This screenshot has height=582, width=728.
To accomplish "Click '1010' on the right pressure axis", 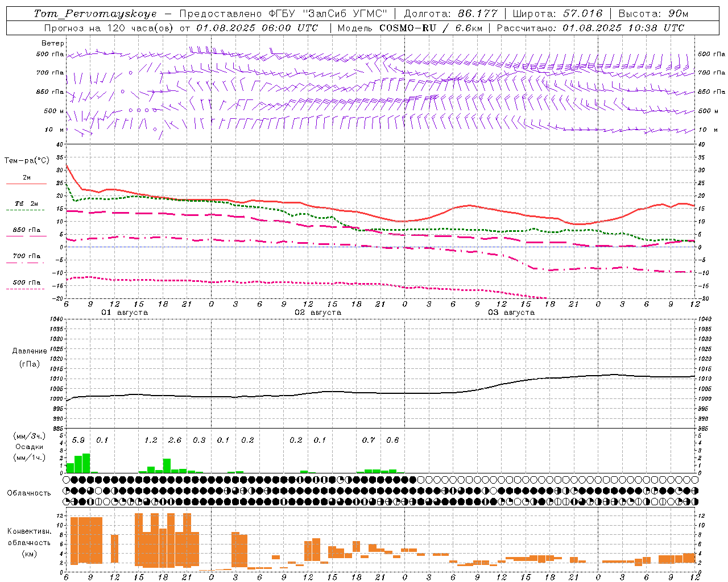I will (705, 379).
